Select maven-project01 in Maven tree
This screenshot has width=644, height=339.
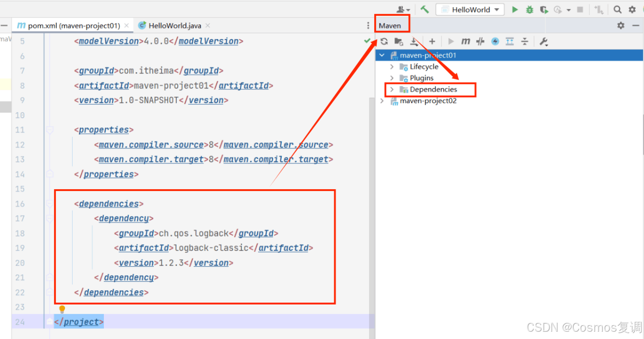coord(509,55)
